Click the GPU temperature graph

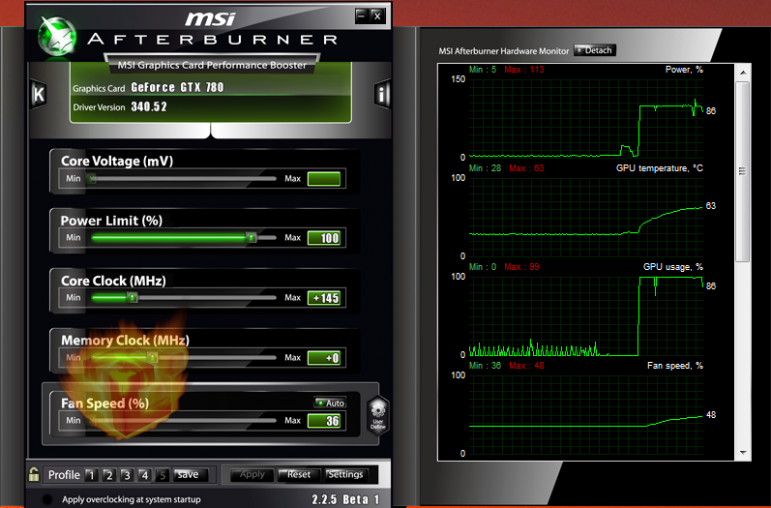point(586,217)
